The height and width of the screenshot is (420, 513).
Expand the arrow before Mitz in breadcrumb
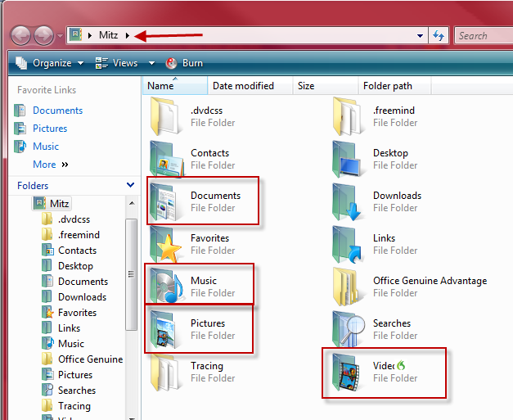point(90,35)
